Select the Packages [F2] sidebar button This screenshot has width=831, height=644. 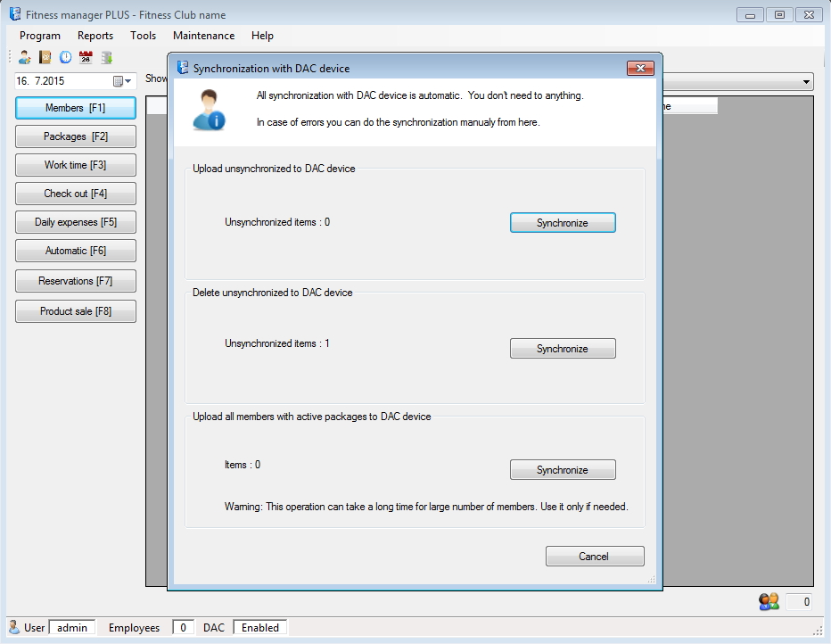(x=76, y=136)
